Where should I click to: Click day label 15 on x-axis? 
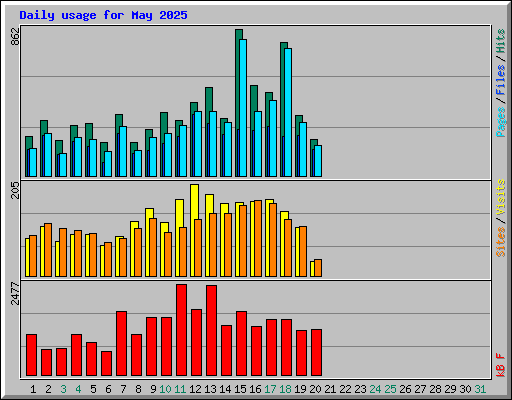click(240, 389)
